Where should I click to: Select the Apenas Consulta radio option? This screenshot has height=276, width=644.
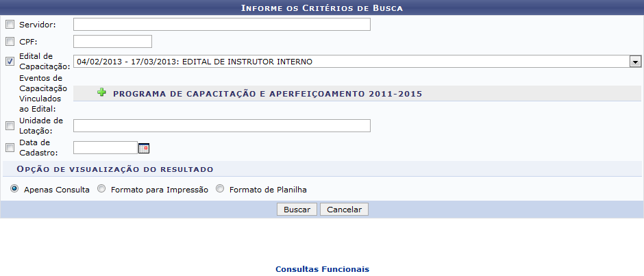point(14,189)
